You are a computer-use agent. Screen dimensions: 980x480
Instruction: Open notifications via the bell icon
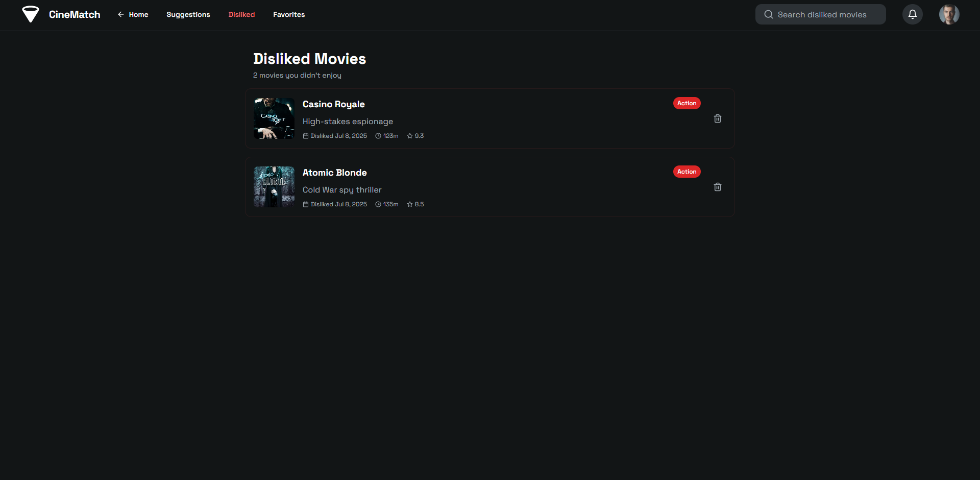pos(912,14)
